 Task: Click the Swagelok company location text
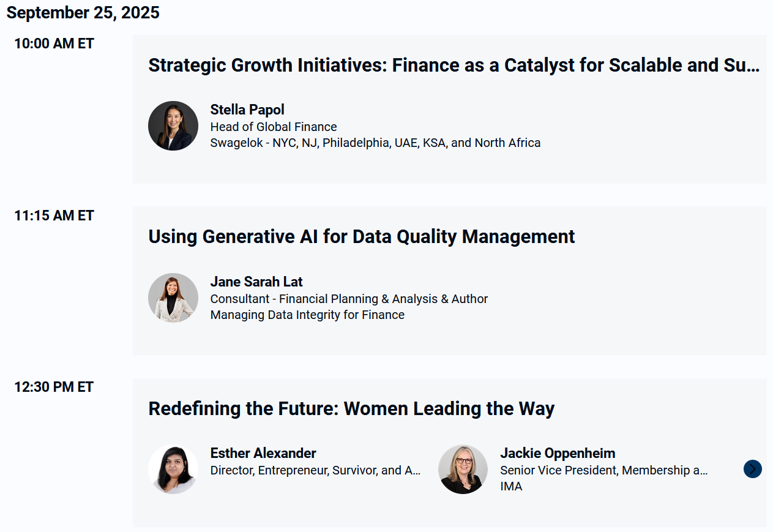(375, 143)
